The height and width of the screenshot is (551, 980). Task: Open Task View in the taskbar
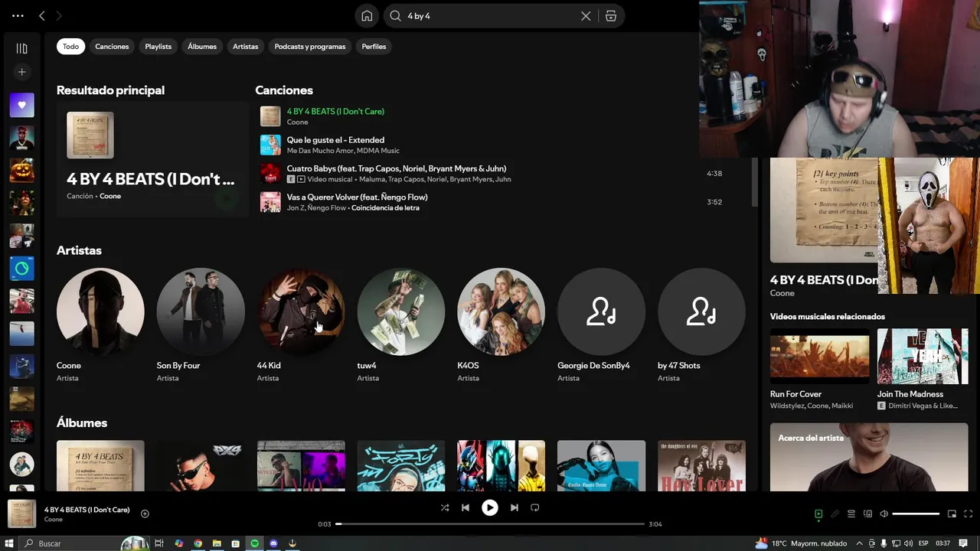tap(159, 543)
